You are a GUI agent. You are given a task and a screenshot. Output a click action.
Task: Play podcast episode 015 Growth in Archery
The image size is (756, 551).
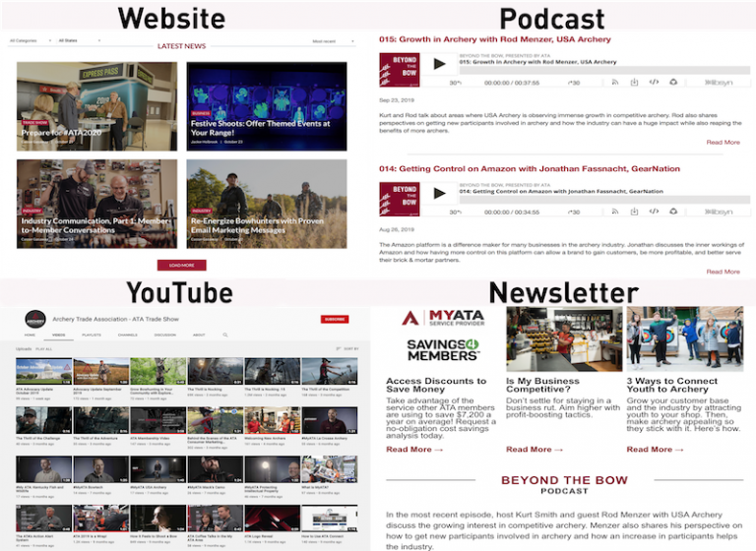[x=439, y=65]
